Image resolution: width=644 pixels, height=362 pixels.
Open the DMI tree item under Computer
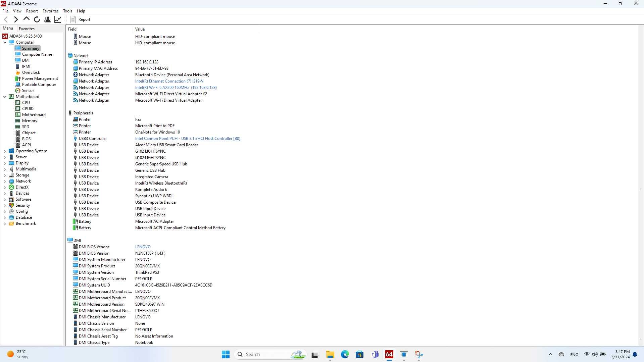click(x=26, y=60)
